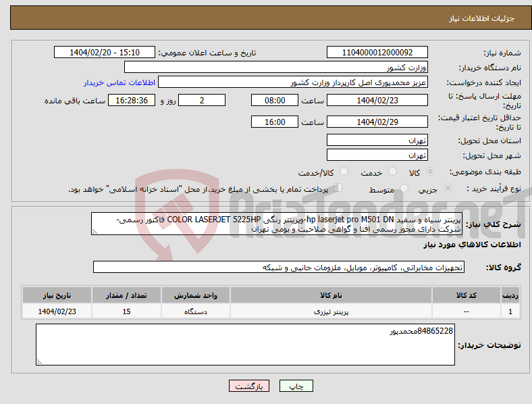532x404 pixels.
Task: Click the goods group field
Action: point(279,267)
